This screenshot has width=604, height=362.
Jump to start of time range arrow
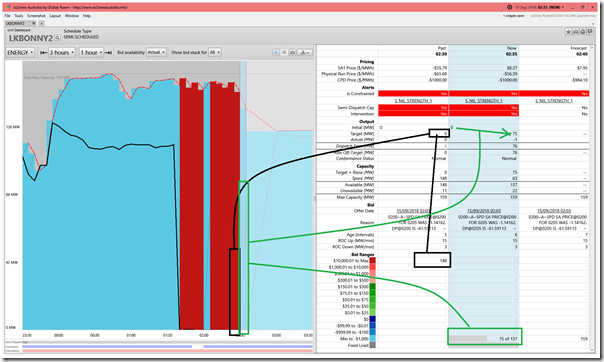point(44,52)
